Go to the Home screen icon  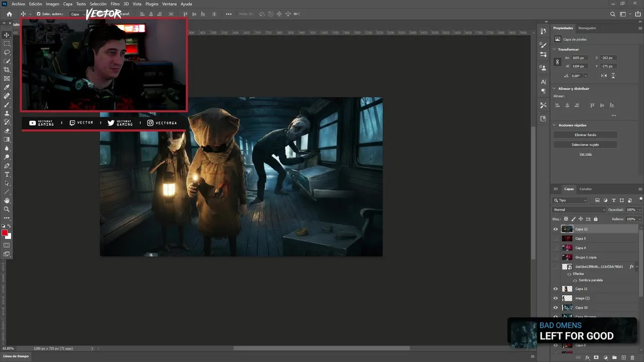coord(9,14)
